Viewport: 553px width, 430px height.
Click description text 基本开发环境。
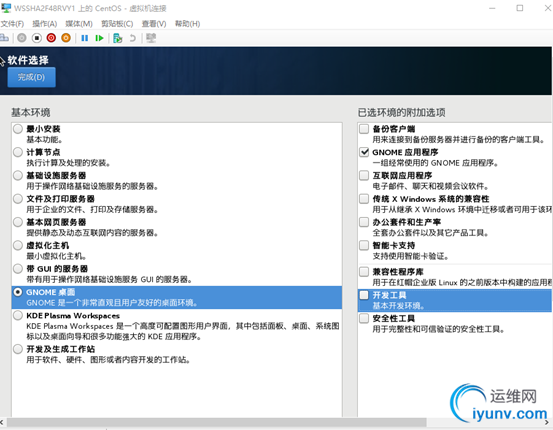399,306
